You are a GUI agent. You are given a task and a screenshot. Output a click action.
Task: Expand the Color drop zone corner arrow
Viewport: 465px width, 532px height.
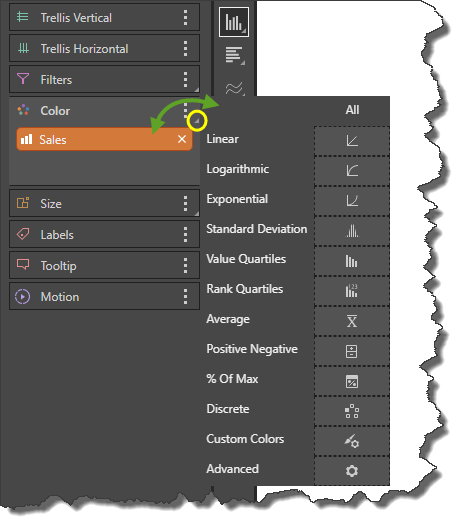click(196, 120)
